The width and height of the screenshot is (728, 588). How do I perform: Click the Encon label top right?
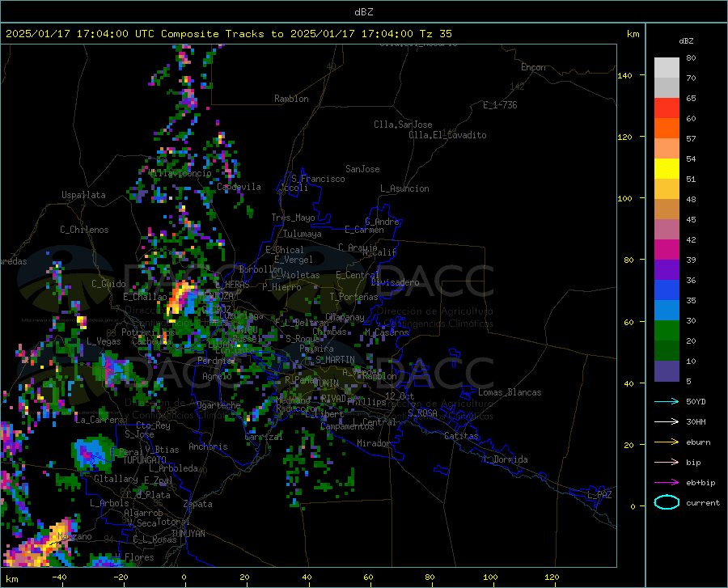click(x=533, y=67)
